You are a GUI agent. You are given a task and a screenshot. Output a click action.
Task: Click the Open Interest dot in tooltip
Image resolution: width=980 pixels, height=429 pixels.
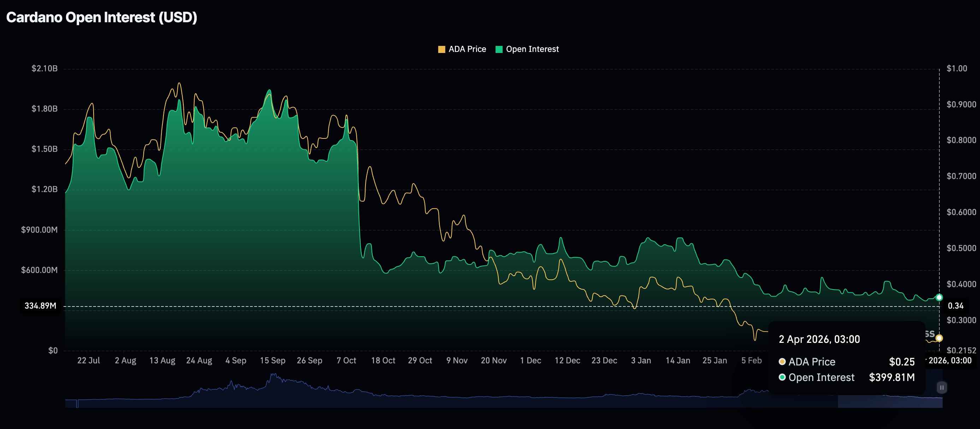782,377
